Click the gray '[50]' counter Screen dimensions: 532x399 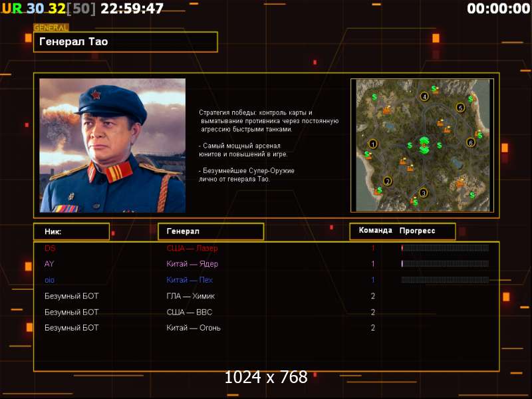coord(80,9)
